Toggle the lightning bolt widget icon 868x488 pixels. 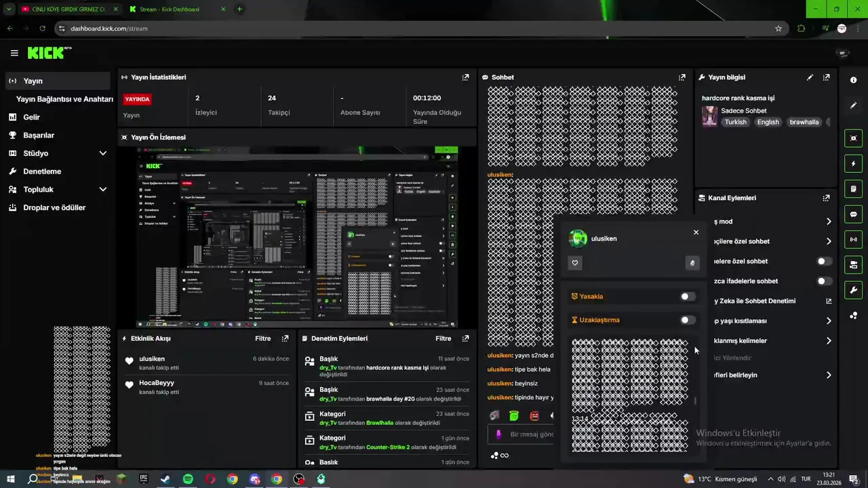853,163
